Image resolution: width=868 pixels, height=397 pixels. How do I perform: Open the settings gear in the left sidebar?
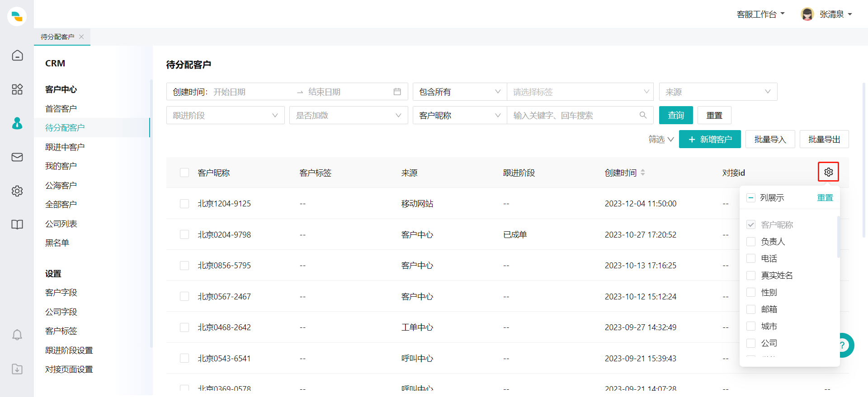[x=17, y=191]
